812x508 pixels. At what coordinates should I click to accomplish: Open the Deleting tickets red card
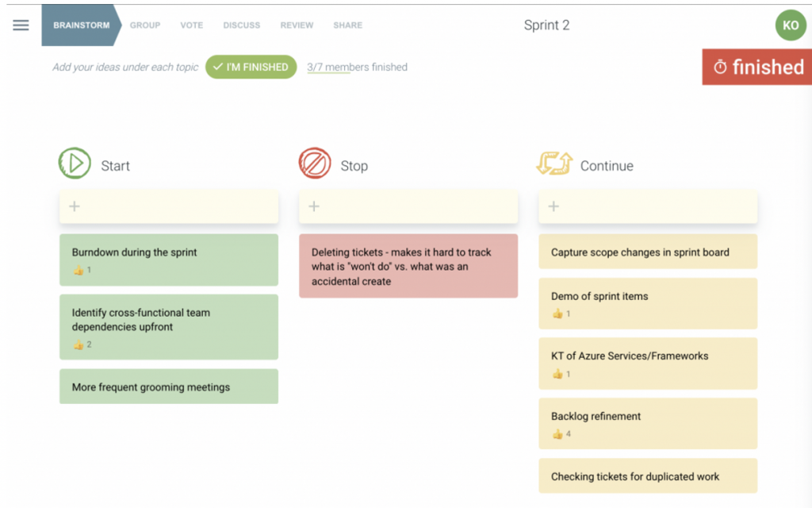(408, 266)
